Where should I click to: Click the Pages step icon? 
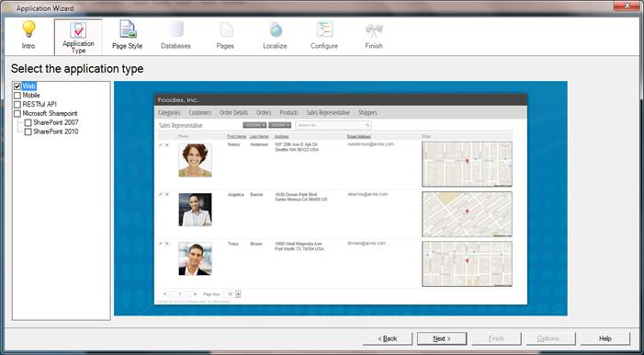(x=225, y=29)
